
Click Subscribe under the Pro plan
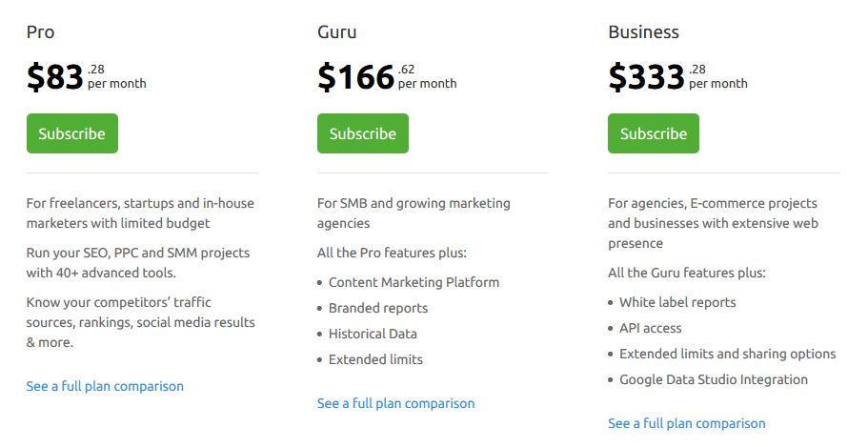pos(72,133)
